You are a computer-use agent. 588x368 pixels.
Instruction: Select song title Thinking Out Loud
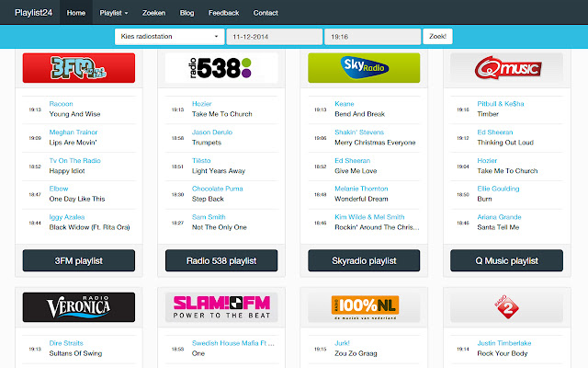pos(505,143)
